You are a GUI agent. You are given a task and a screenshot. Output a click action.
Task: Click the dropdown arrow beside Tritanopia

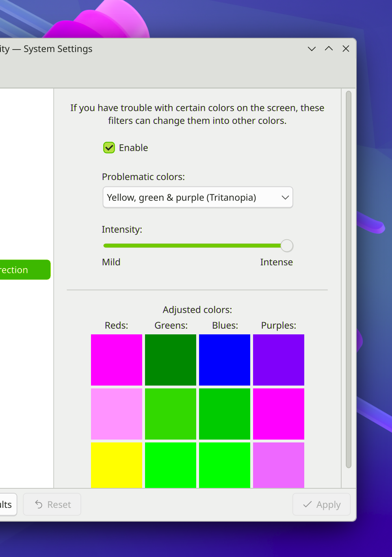tap(285, 197)
